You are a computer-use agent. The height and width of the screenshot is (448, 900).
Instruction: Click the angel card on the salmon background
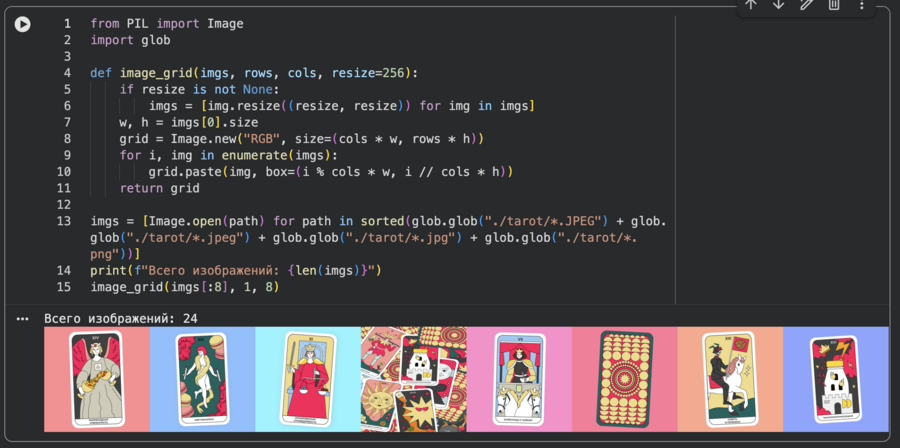(97, 379)
